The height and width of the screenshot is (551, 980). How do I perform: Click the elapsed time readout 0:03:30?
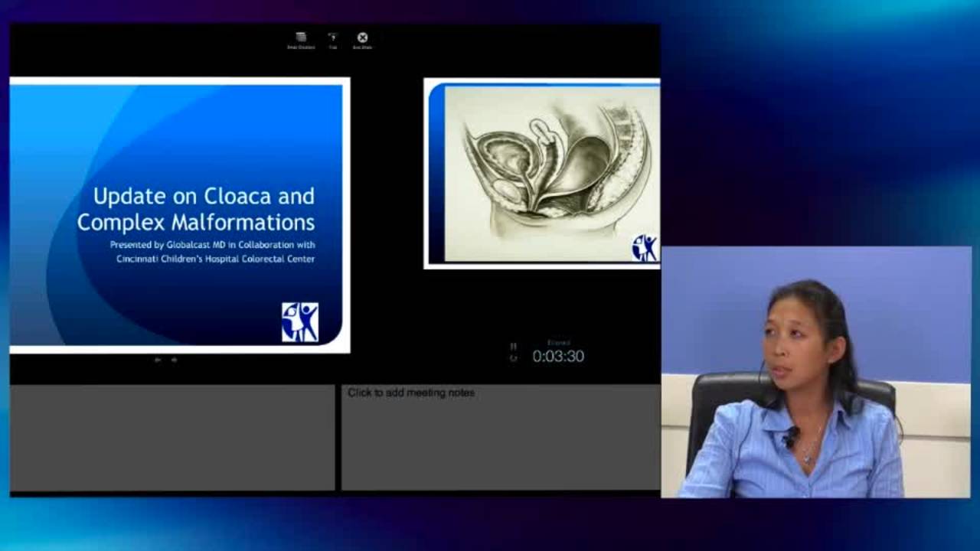[557, 356]
